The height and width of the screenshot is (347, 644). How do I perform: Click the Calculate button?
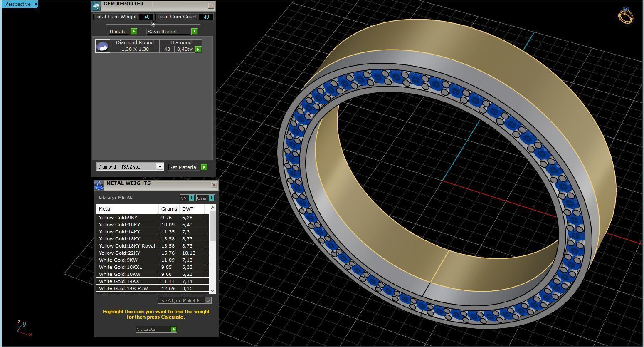point(156,329)
